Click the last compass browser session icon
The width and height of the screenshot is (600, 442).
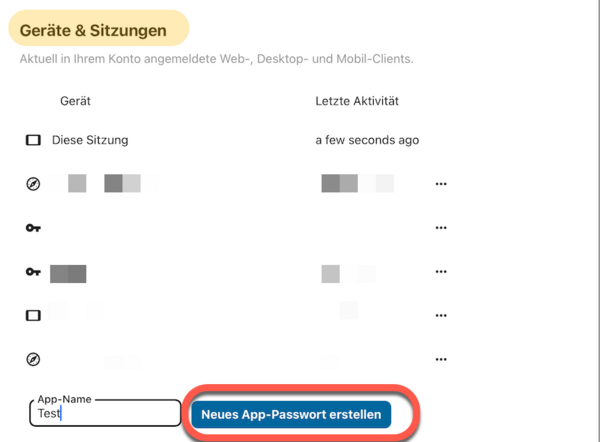pos(33,358)
